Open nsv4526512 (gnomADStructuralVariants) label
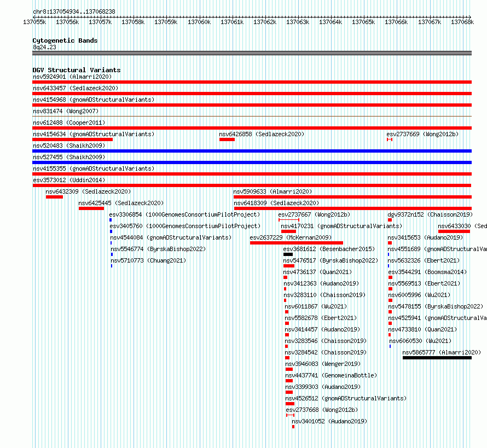The image size is (487, 448). pos(346,398)
